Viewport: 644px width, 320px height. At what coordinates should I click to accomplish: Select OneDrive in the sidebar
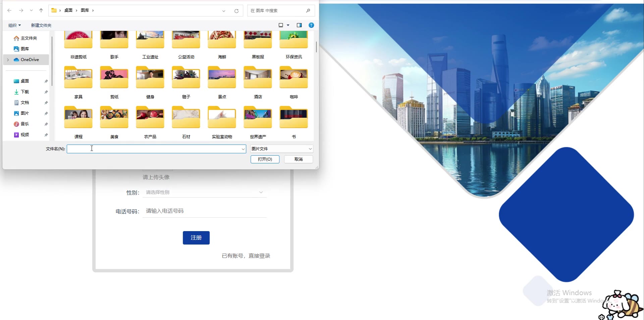point(26,60)
